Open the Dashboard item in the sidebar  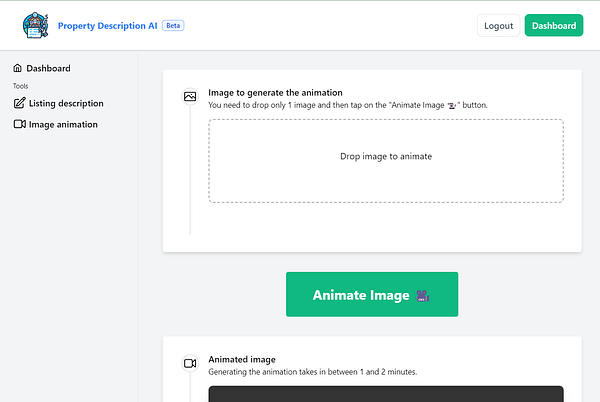coord(48,68)
